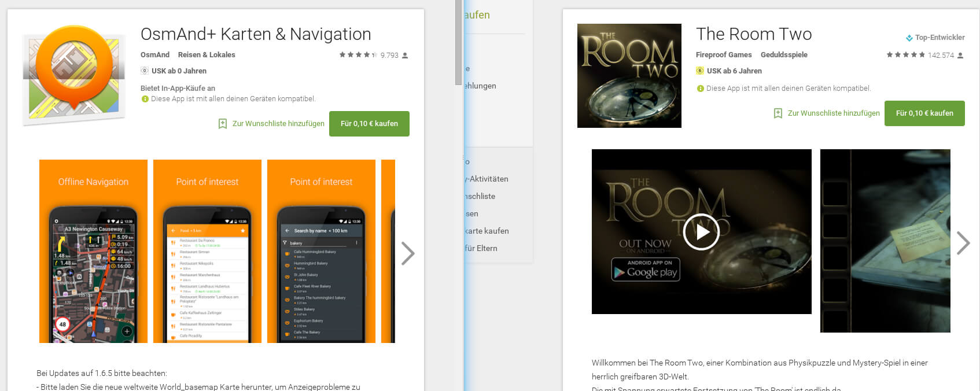980x391 pixels.
Task: Click the reviewer person icon beside 142.574
Action: (x=960, y=56)
